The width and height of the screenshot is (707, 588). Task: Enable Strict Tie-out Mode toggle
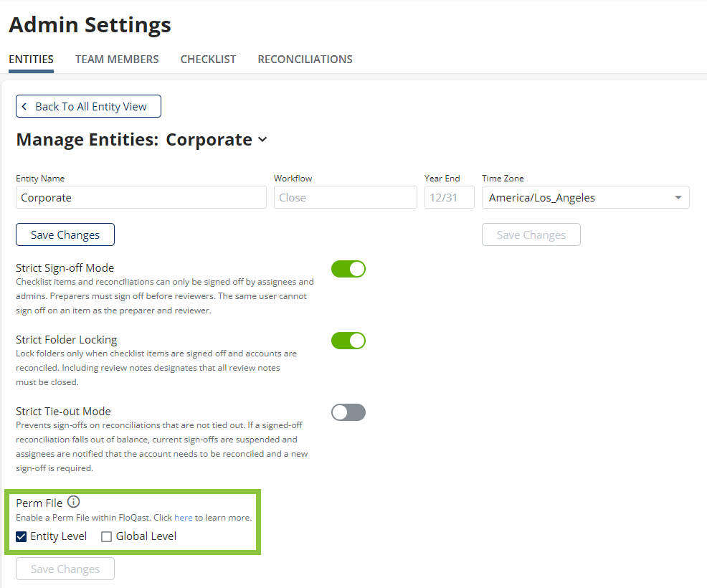pyautogui.click(x=348, y=412)
